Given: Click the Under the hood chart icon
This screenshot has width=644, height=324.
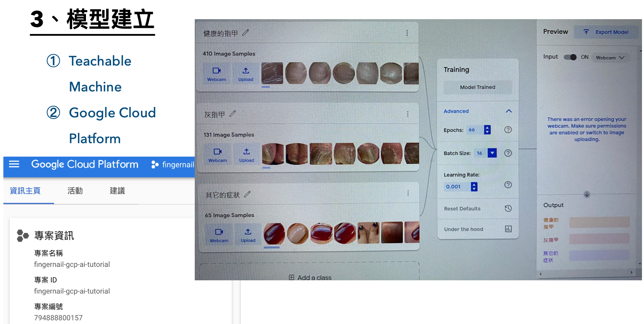Looking at the screenshot, I should point(508,229).
